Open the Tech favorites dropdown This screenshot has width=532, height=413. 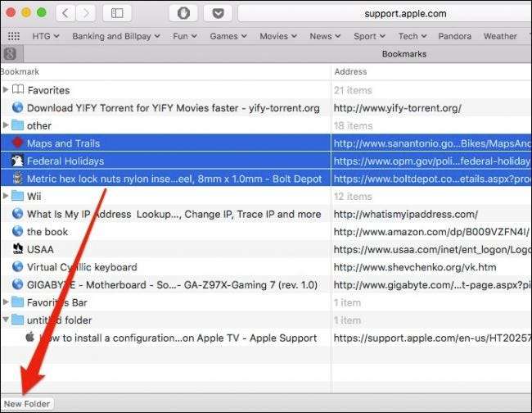[x=413, y=36]
